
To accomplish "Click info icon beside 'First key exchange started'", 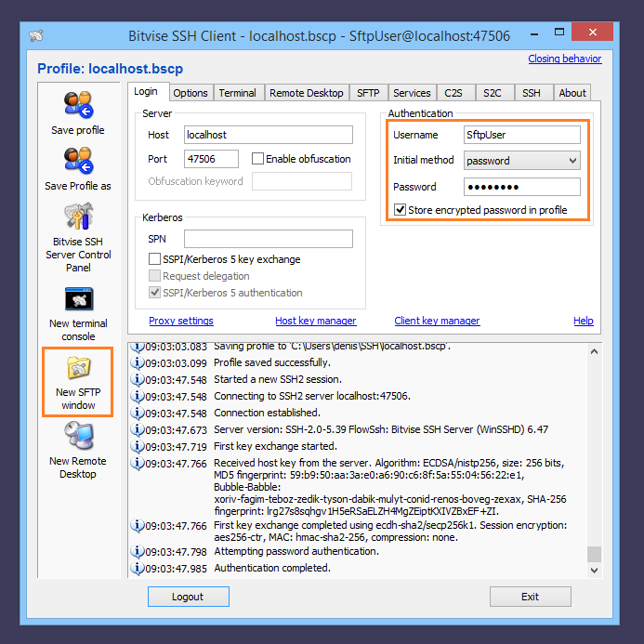I will pyautogui.click(x=138, y=446).
